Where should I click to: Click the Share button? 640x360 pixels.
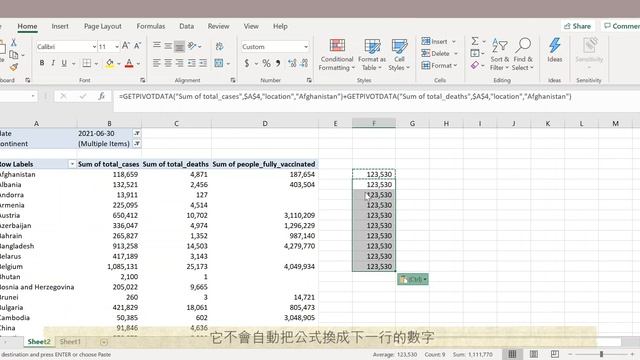pos(578,26)
